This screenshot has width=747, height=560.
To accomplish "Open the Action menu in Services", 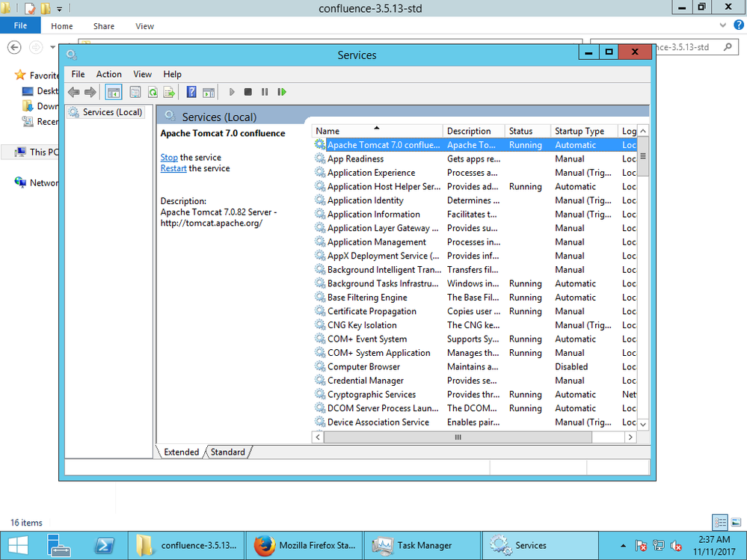I will 108,74.
